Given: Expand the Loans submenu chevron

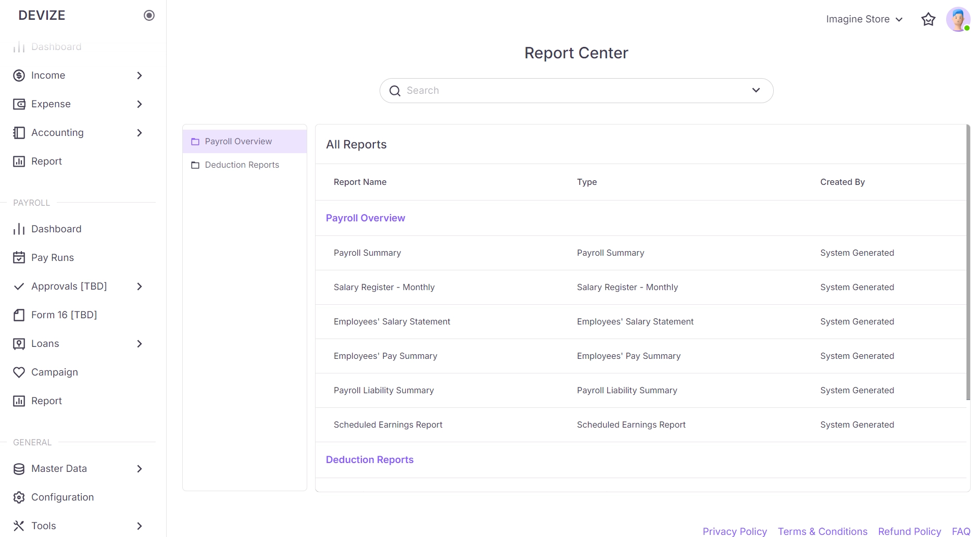Looking at the screenshot, I should click(x=140, y=344).
